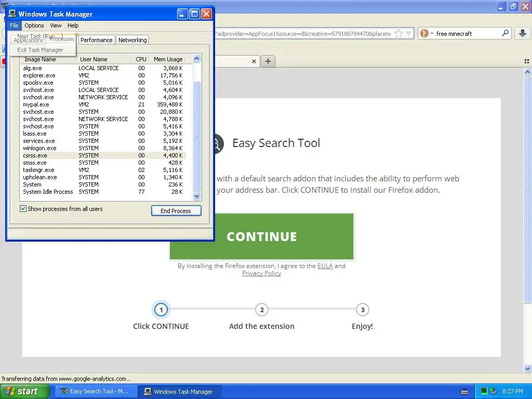This screenshot has width=532, height=399.
Task: Open the Help menu in Task Manager
Action: [73, 25]
